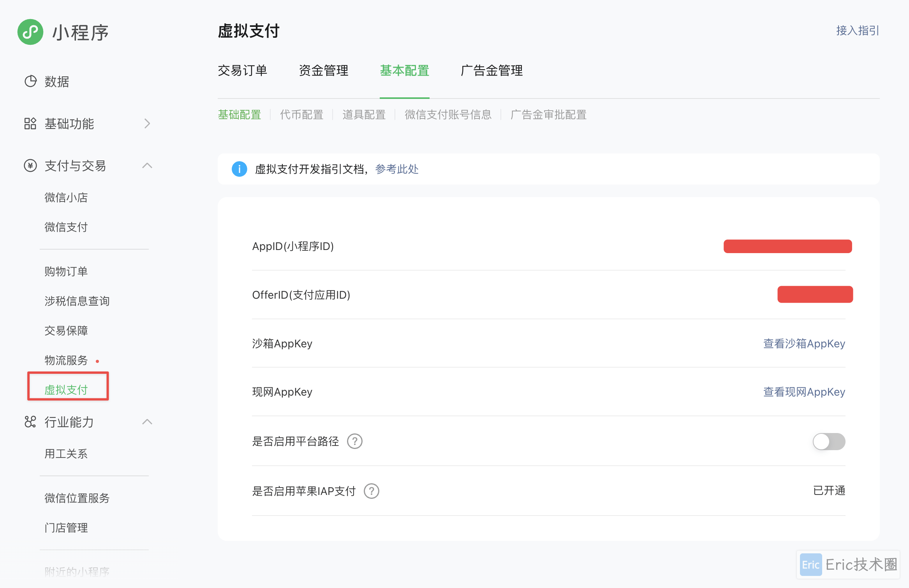The width and height of the screenshot is (909, 588).
Task: Open 微信位置服务 in the sidebar
Action: [x=77, y=498]
